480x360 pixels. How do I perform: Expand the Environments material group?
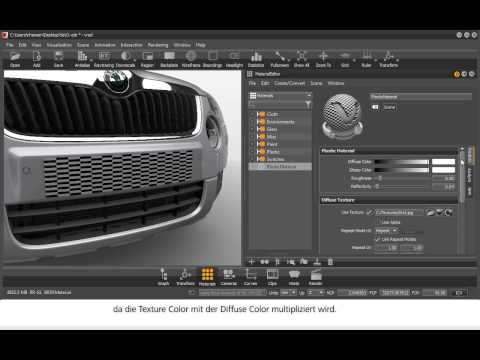[253, 122]
